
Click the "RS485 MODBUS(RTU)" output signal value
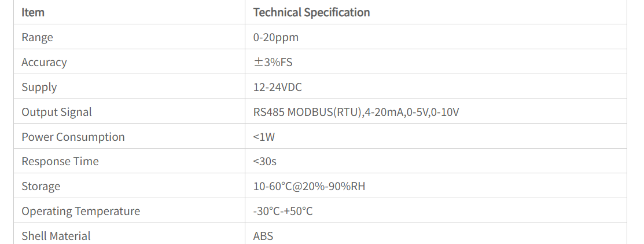point(308,112)
